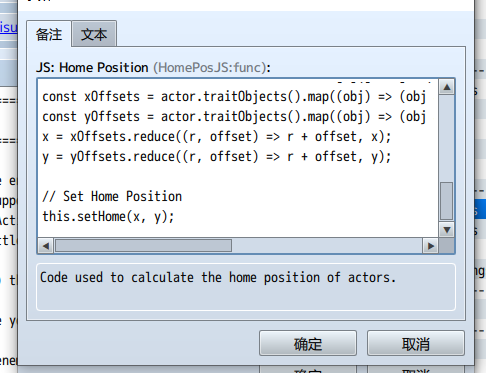Switch to the 备注 tab
Screen dimensions: 486x373
[x=49, y=34]
